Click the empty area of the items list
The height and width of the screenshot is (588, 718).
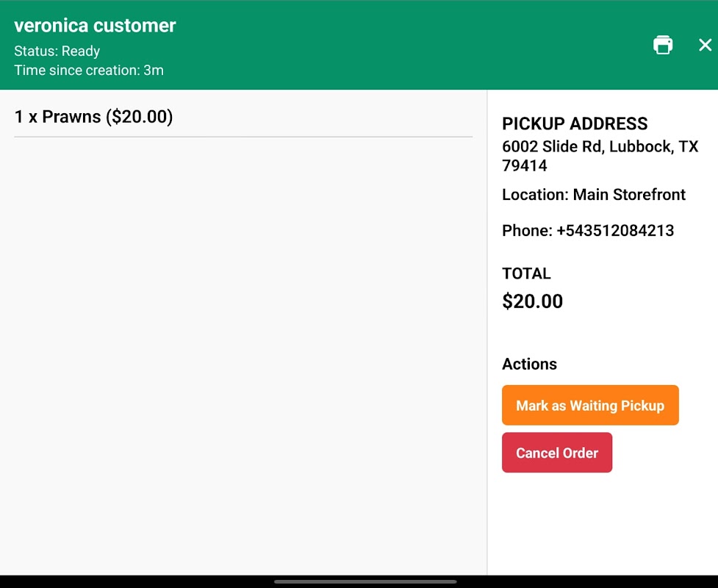(x=243, y=353)
